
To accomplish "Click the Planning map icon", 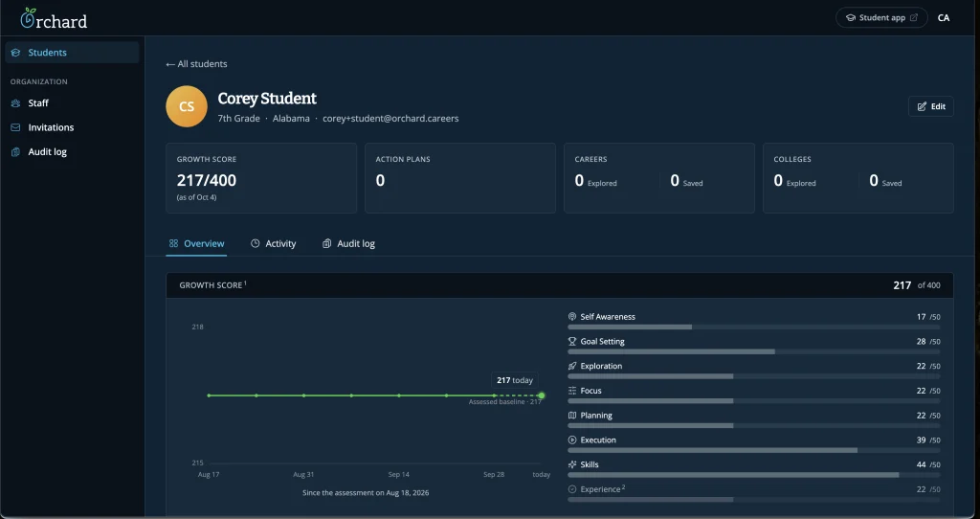I will pyautogui.click(x=572, y=416).
